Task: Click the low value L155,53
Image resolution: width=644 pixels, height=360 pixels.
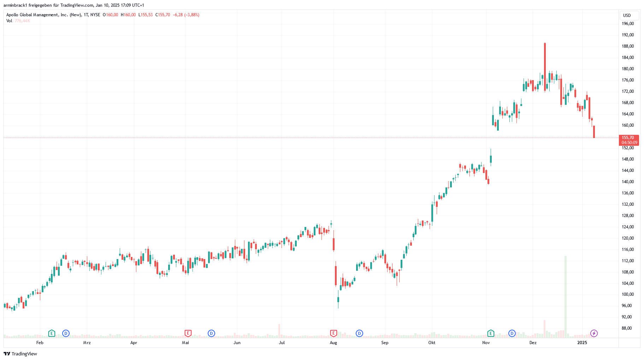Action: pos(145,15)
